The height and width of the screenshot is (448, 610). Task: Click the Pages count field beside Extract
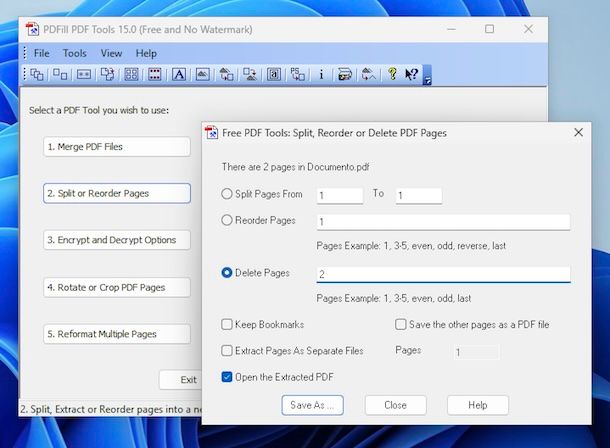pyautogui.click(x=477, y=352)
